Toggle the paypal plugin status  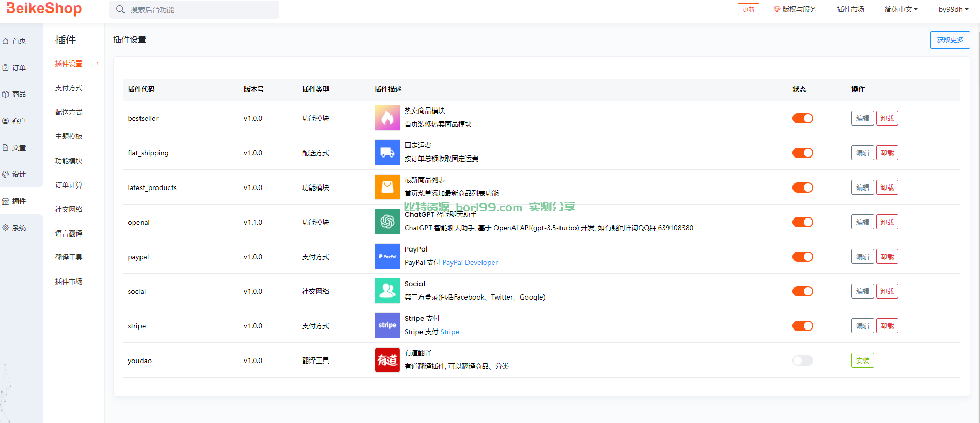pyautogui.click(x=803, y=257)
